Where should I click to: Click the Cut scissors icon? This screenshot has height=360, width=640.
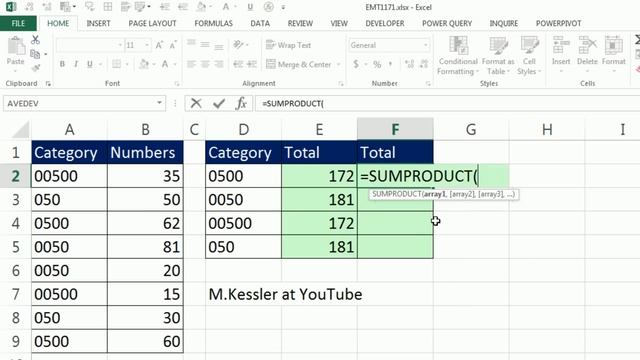pos(35,40)
